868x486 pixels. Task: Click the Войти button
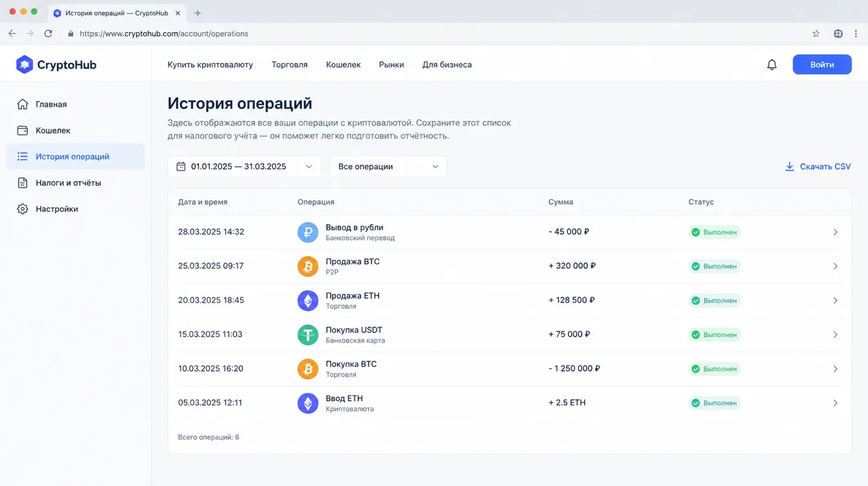click(822, 65)
